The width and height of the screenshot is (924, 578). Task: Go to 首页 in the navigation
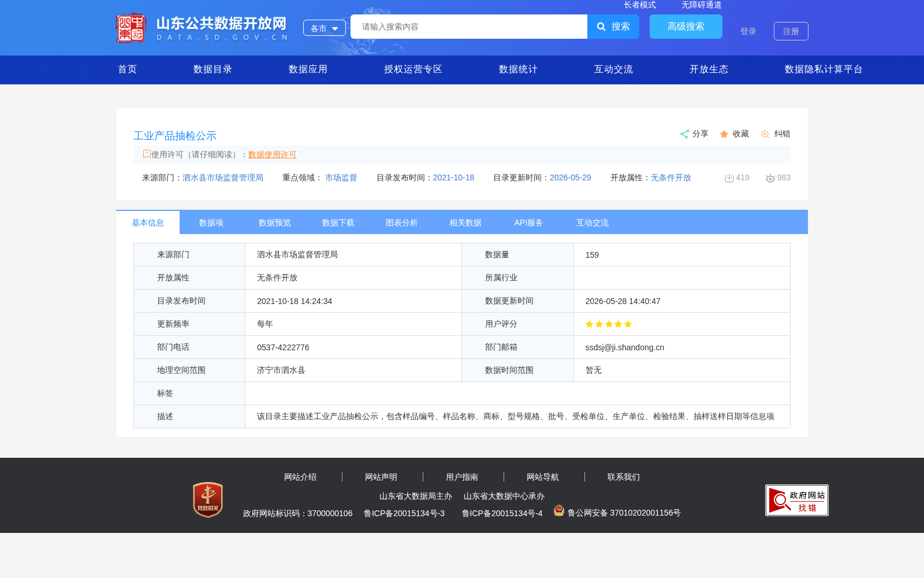tap(128, 69)
